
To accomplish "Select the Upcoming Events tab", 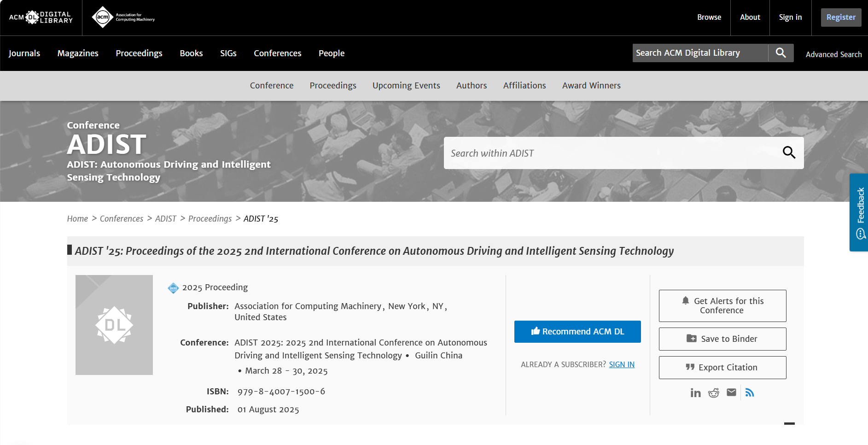I will pos(406,85).
